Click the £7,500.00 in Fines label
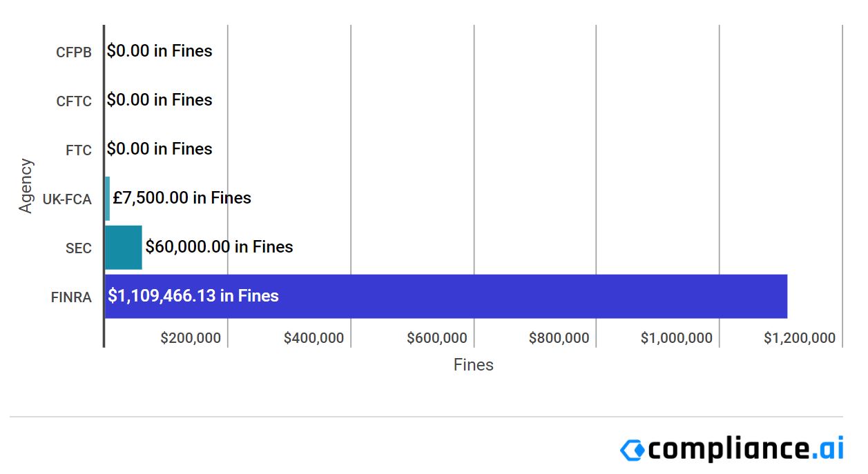This screenshot has width=868, height=474. [182, 198]
